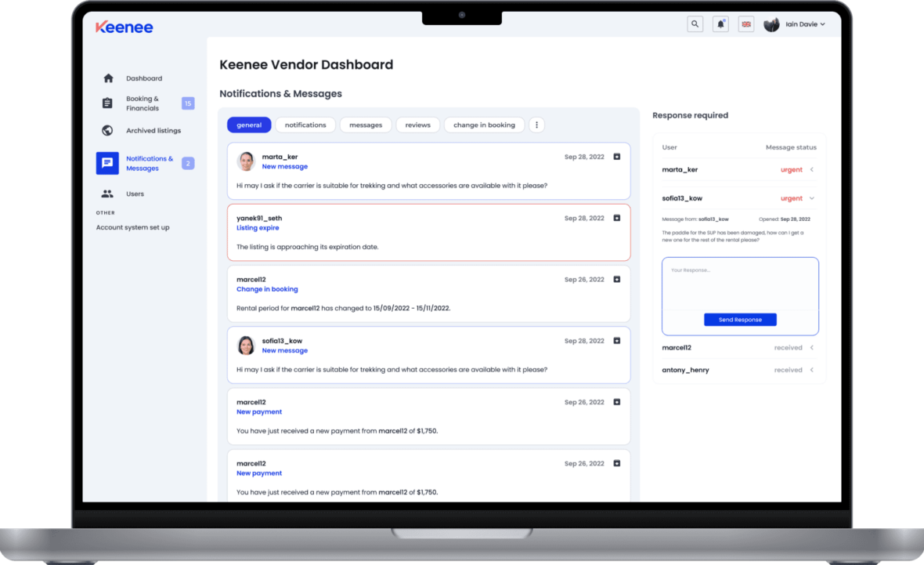Click the Users people icon
Viewport: 924px width, 565px height.
107,194
